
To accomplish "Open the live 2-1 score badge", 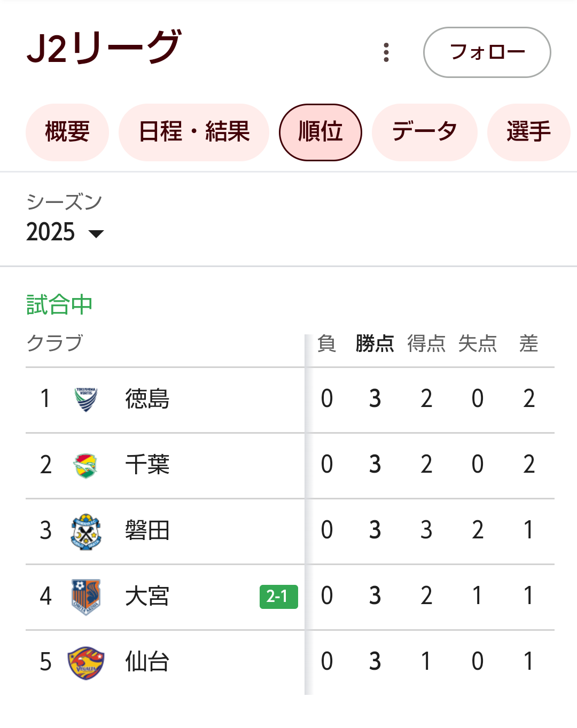I will coord(278,597).
